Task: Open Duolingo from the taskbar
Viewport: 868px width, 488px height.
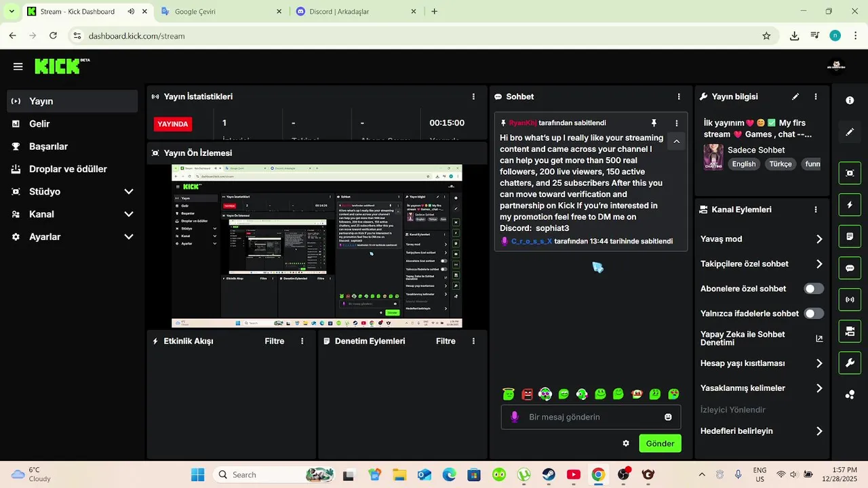Action: point(499,474)
